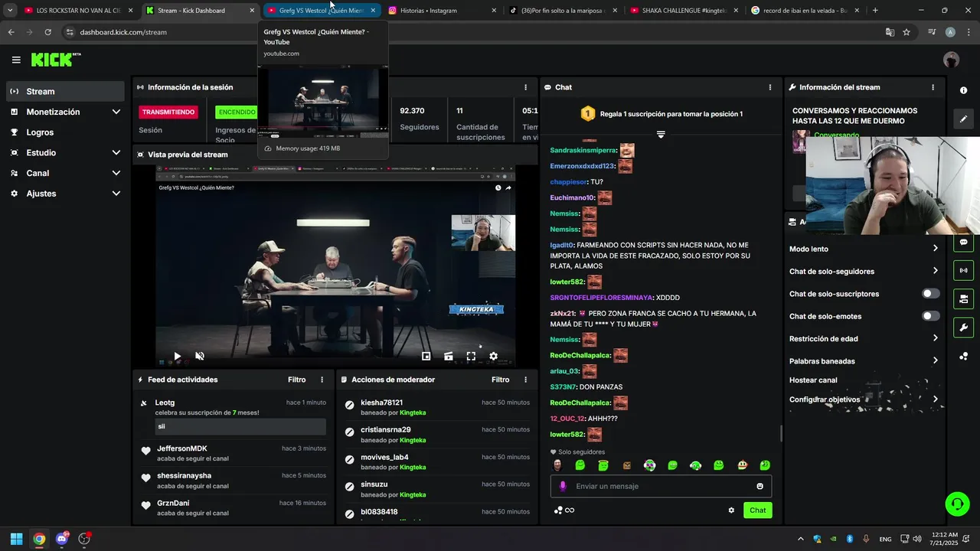Open chat settings gear beside Chat button
Image resolution: width=980 pixels, height=551 pixels.
pyautogui.click(x=731, y=510)
